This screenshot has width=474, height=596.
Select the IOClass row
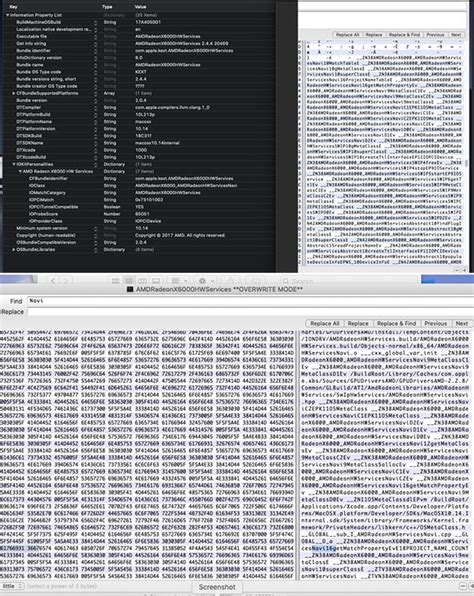(140, 185)
